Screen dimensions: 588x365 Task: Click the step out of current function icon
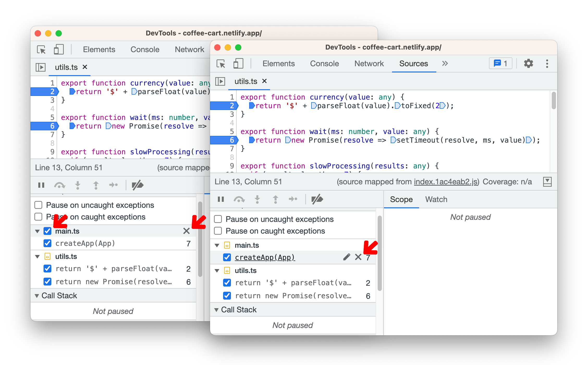click(x=275, y=199)
